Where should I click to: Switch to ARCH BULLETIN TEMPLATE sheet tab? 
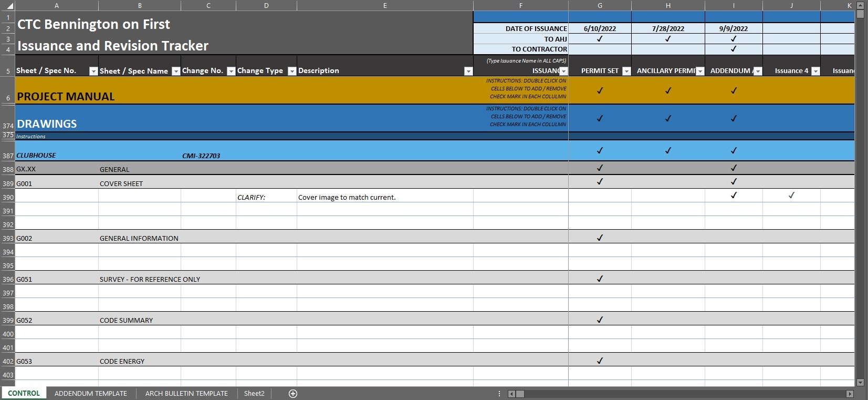click(x=186, y=393)
